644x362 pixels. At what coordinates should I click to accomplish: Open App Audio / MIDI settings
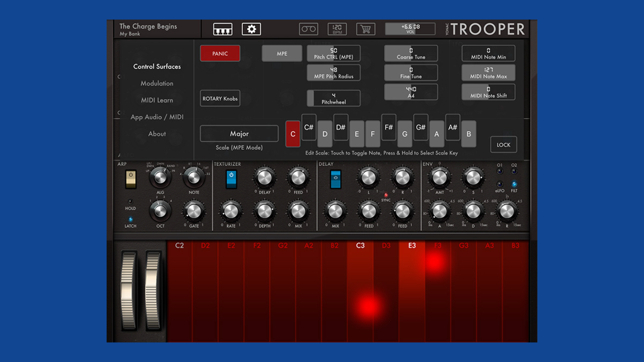tap(157, 117)
